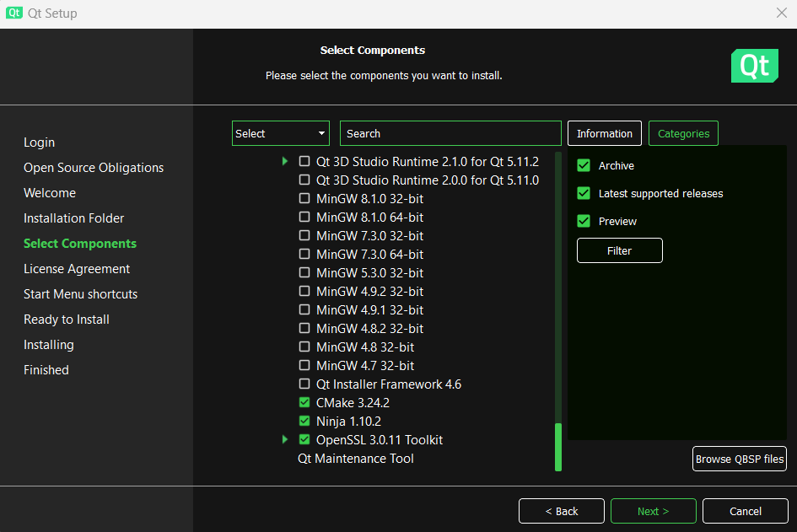The width and height of the screenshot is (797, 532).
Task: Switch to the Information tab
Action: [x=605, y=133]
